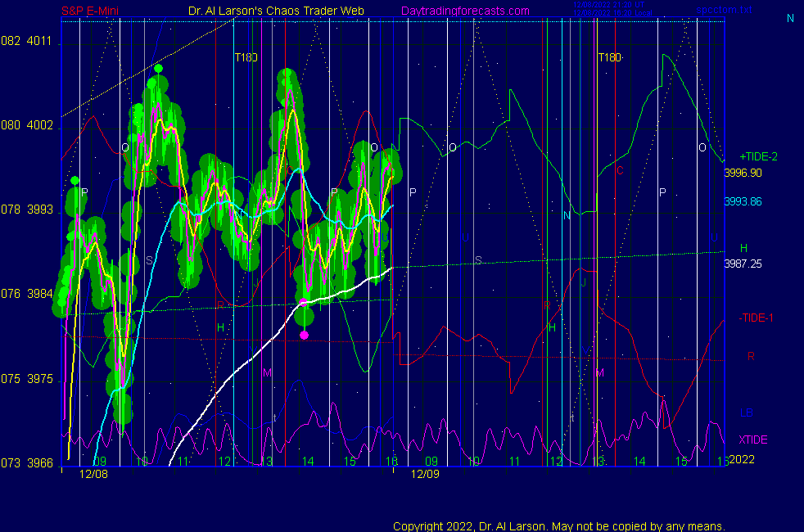Screen dimensions: 804x532
Task: Click the '12/08' date label
Action: 94,474
